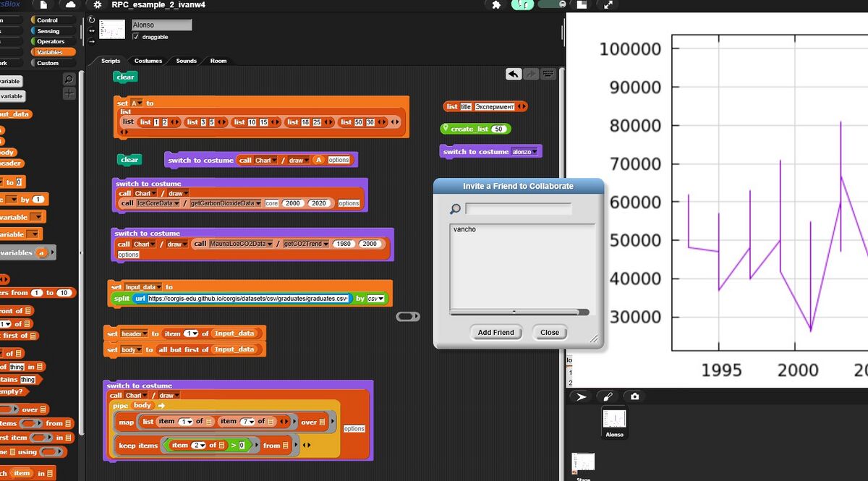Switch to the Room tab
The image size is (868, 481).
tap(218, 61)
